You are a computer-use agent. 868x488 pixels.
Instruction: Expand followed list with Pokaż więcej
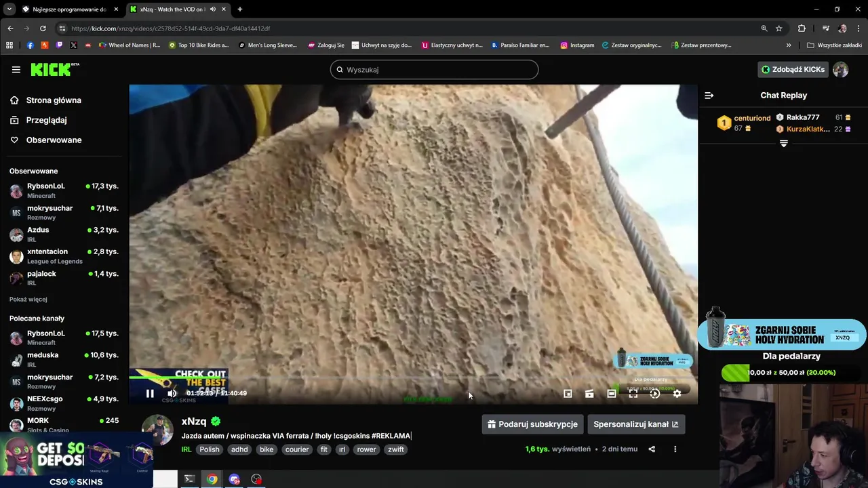coord(28,299)
